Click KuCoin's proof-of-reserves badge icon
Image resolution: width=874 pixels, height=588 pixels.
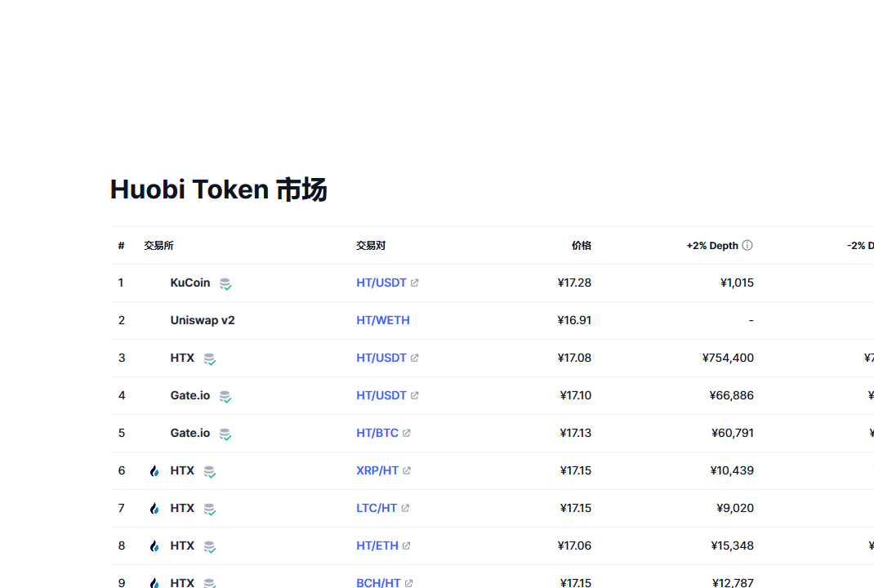click(225, 284)
